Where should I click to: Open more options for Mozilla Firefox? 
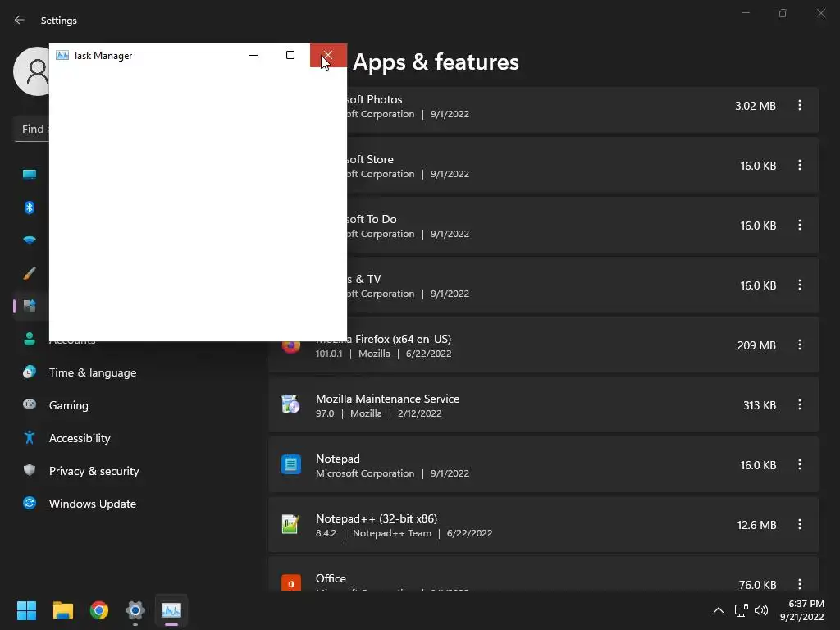click(x=800, y=345)
